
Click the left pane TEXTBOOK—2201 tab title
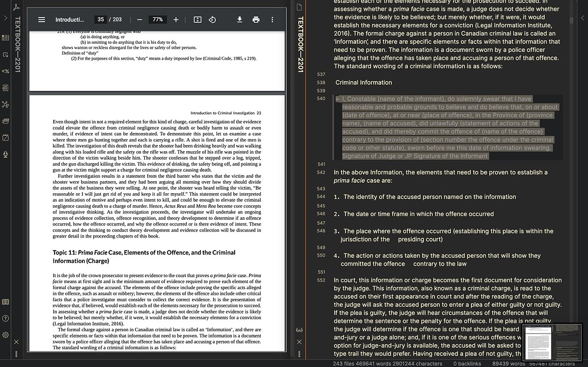[x=17, y=45]
